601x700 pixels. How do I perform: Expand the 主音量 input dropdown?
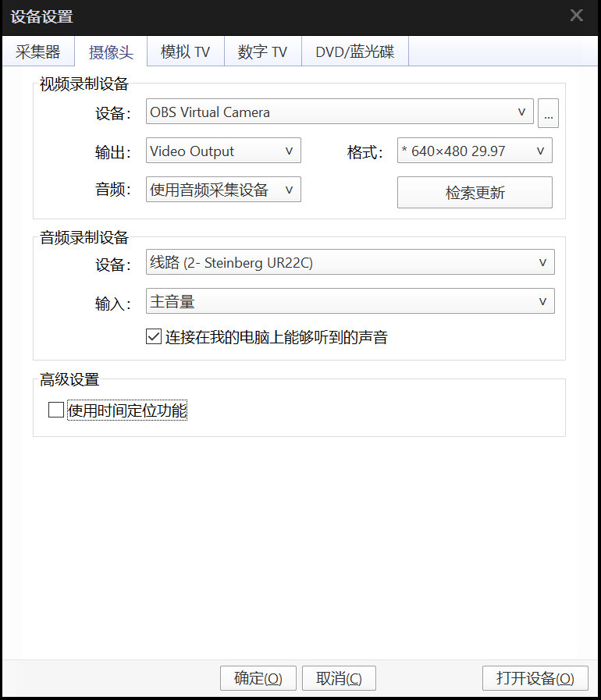(350, 301)
